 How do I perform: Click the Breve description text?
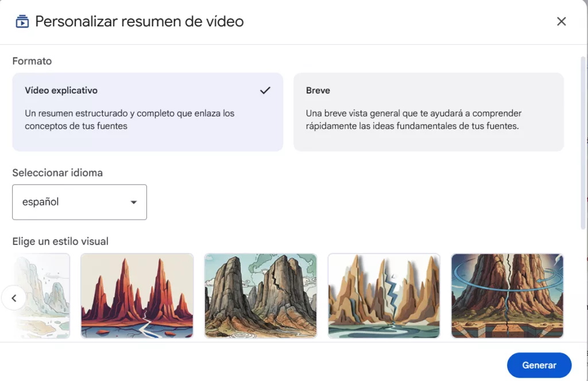click(x=413, y=120)
